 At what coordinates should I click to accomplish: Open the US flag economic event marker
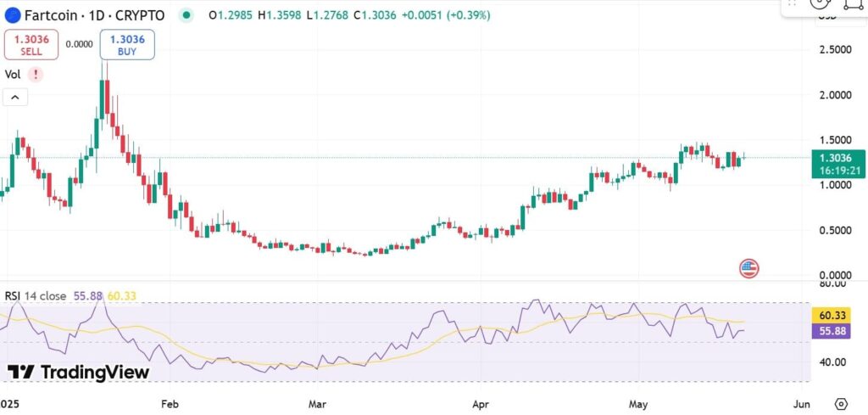748,269
